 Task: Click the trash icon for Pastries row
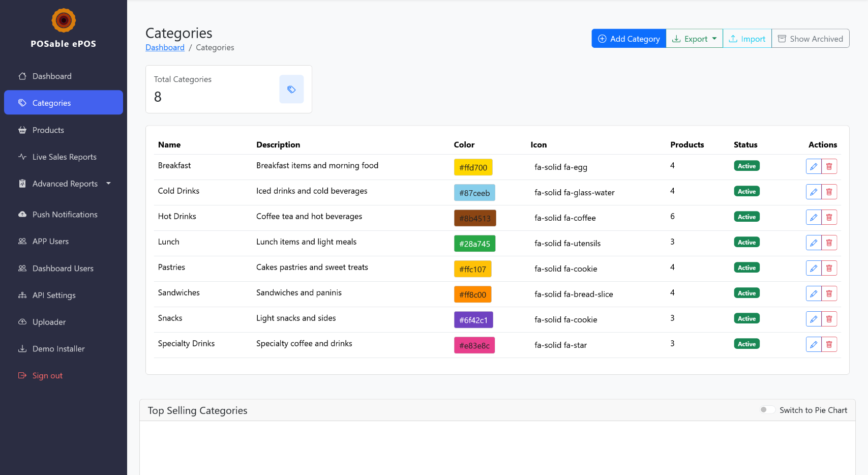829,268
